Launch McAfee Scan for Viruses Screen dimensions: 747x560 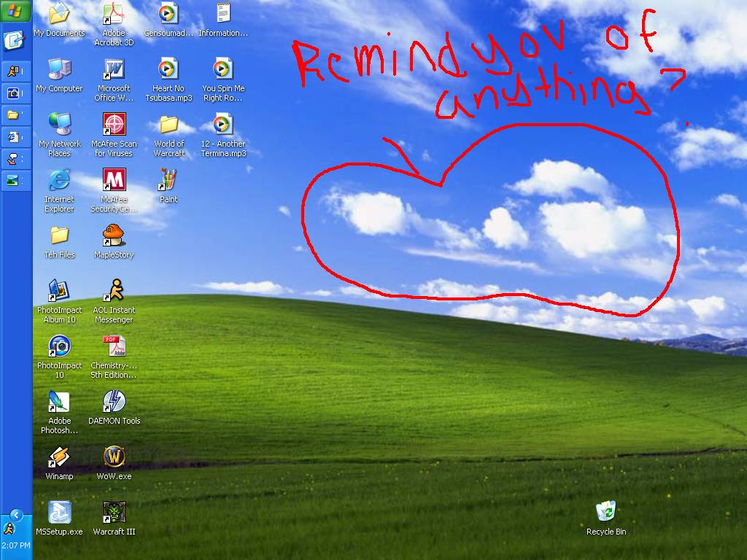(x=115, y=124)
